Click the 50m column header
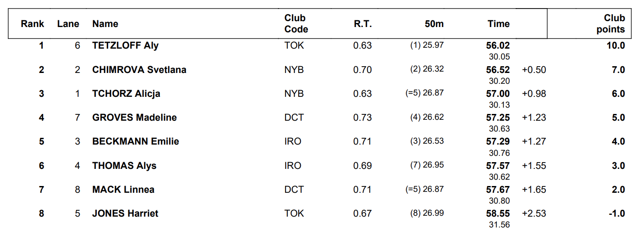644x236 pixels. pyautogui.click(x=434, y=24)
